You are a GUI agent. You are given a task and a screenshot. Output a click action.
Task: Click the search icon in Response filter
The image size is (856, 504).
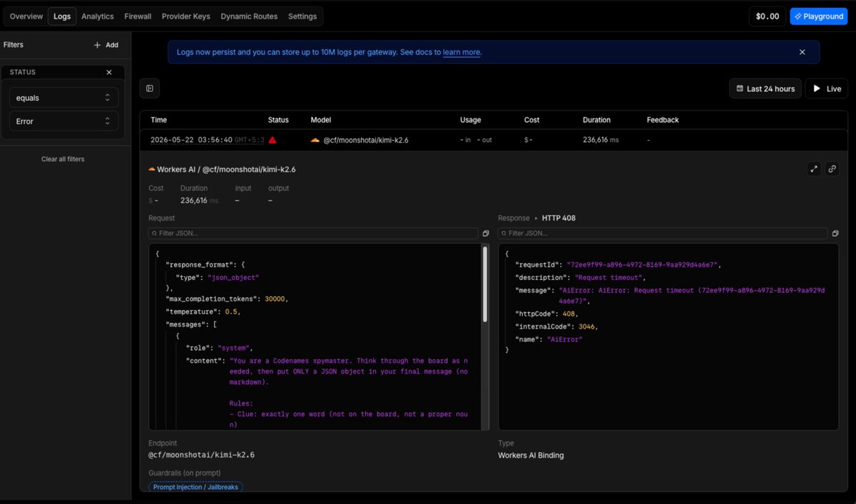(503, 233)
